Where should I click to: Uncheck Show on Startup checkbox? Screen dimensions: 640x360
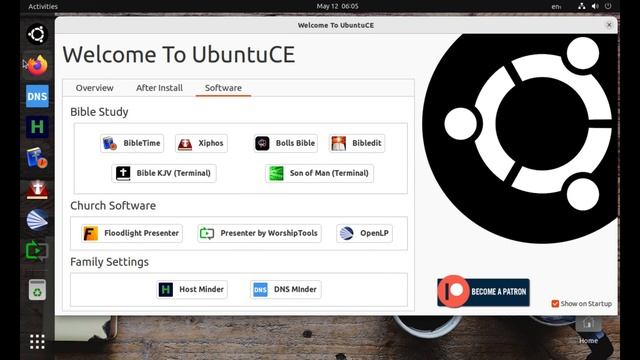point(555,304)
